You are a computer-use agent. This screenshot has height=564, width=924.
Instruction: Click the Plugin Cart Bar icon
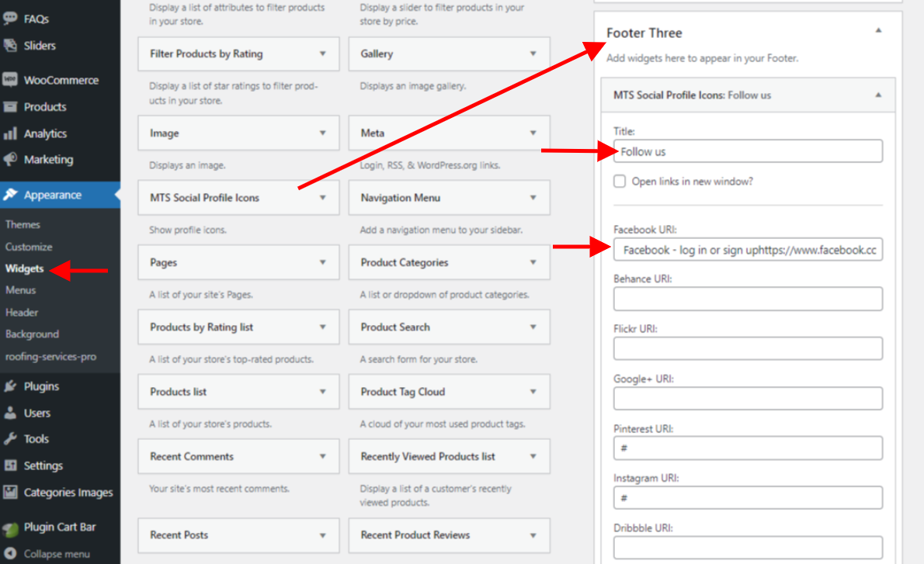coord(10,528)
